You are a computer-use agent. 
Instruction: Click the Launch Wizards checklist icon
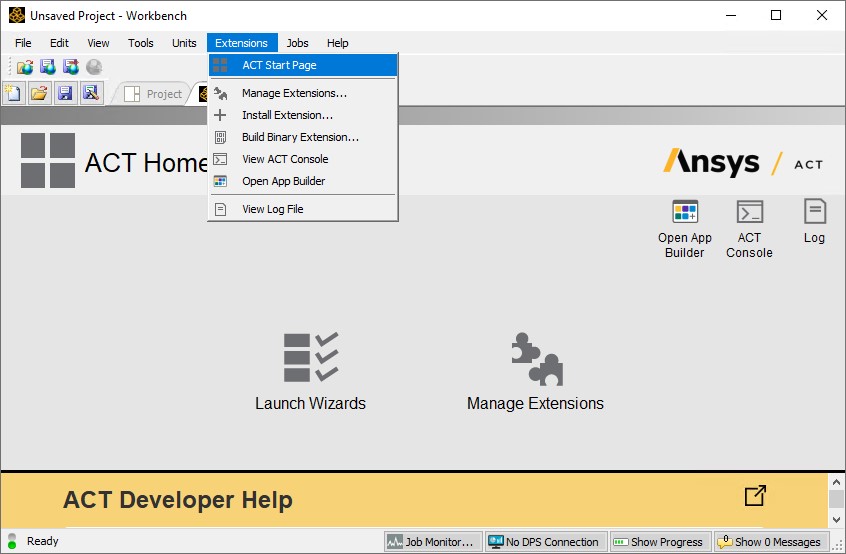(x=311, y=357)
